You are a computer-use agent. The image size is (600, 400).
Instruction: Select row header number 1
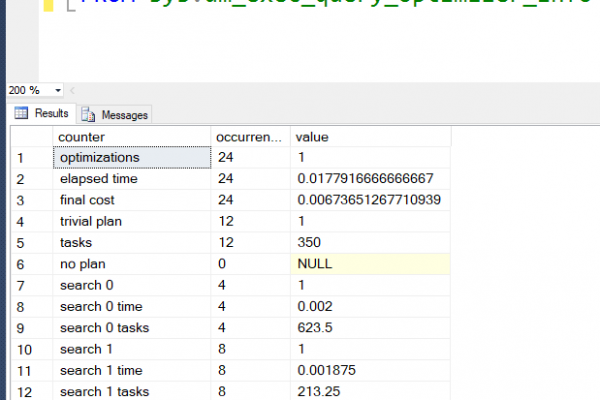32,158
